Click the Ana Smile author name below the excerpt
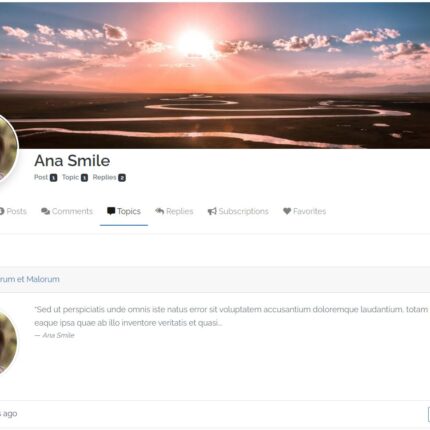 58,335
